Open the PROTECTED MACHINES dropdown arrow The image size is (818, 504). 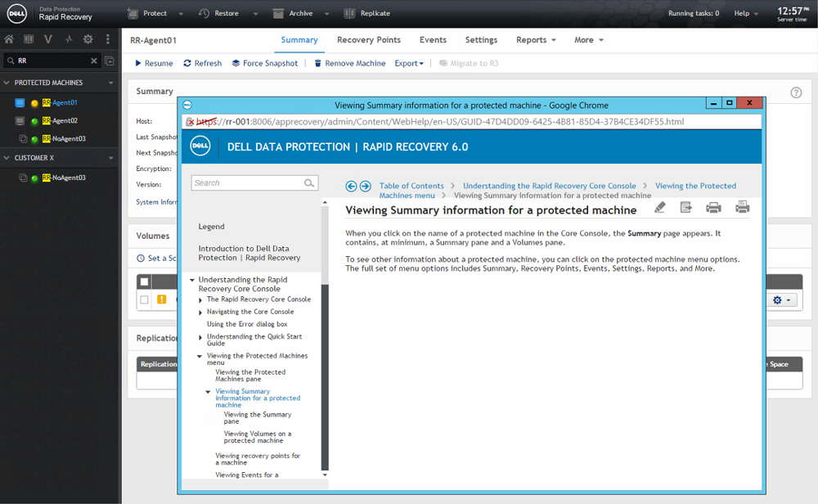coord(110,83)
